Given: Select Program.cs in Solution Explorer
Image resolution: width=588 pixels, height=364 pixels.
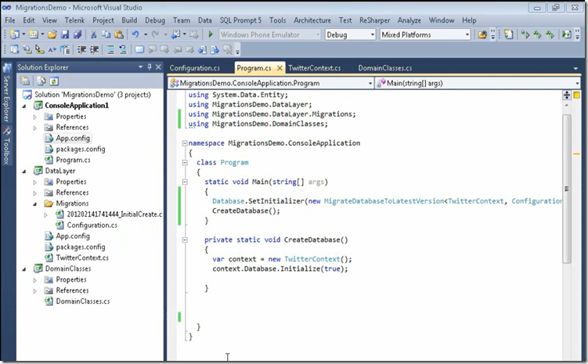Looking at the screenshot, I should tap(73, 160).
